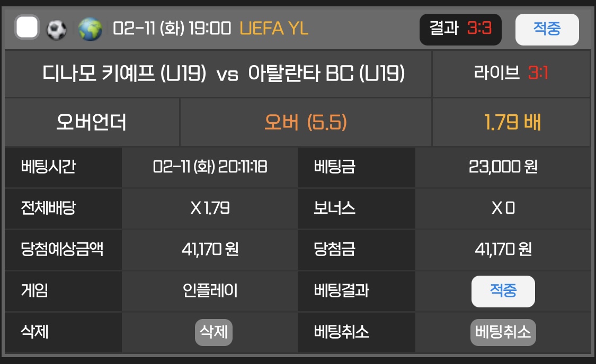This screenshot has height=364, width=596.
Task: Click the 오버언더 market type cell
Action: click(x=92, y=122)
